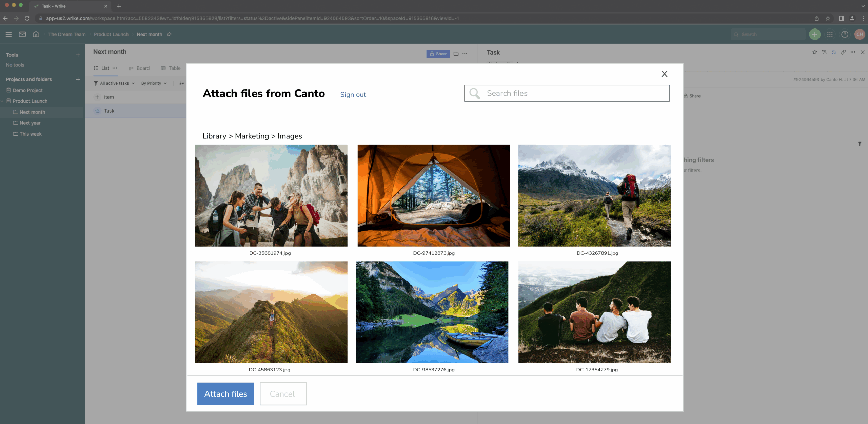Click the Sign out link
This screenshot has height=424, width=868.
(x=353, y=95)
